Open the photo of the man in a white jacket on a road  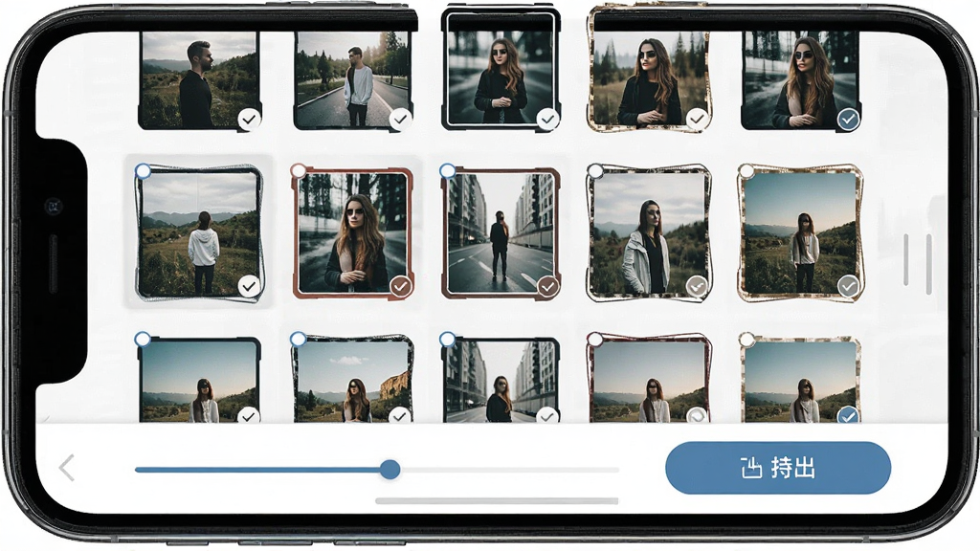point(352,80)
